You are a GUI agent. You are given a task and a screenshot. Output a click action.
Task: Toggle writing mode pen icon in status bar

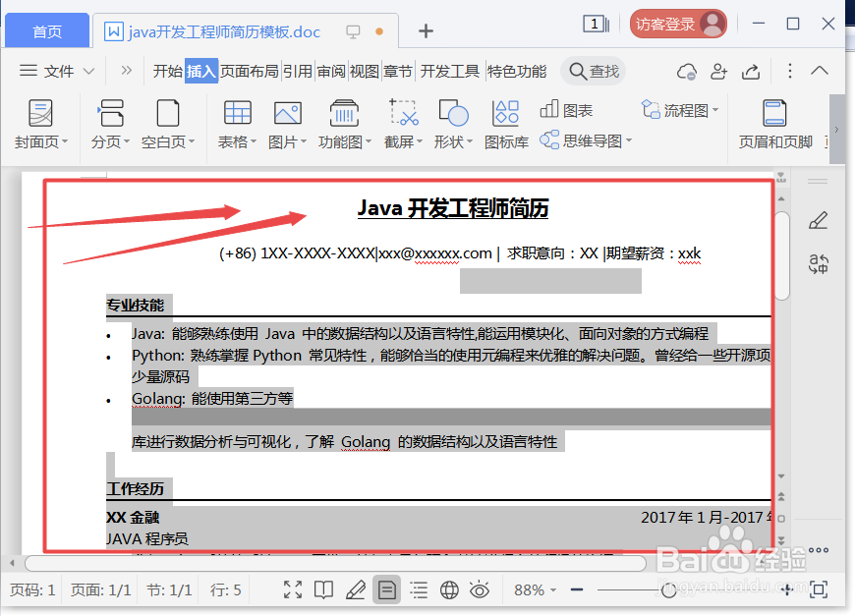coord(356,589)
